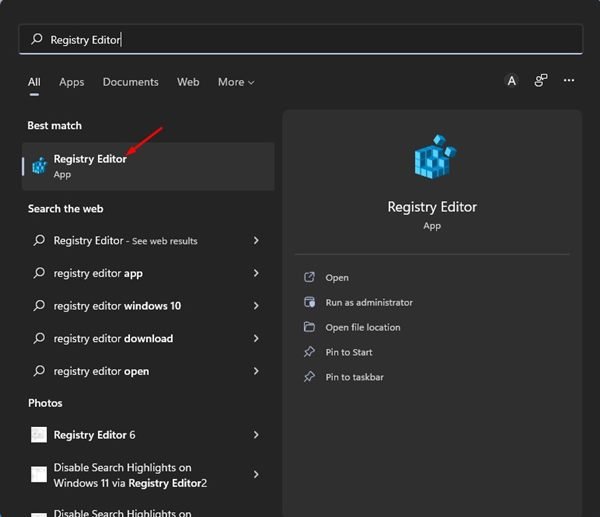Image resolution: width=600 pixels, height=517 pixels.
Task: Click the Pin to taskbar pin icon
Action: tap(309, 377)
